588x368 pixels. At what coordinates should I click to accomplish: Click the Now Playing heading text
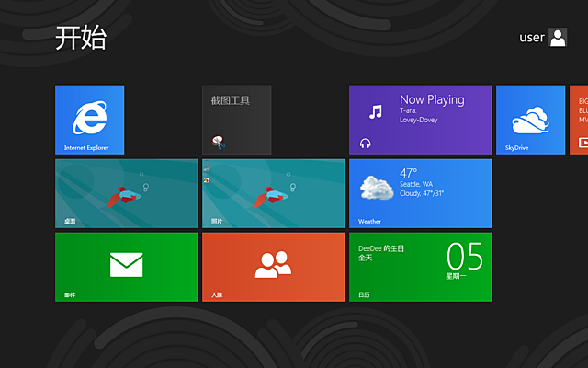432,99
